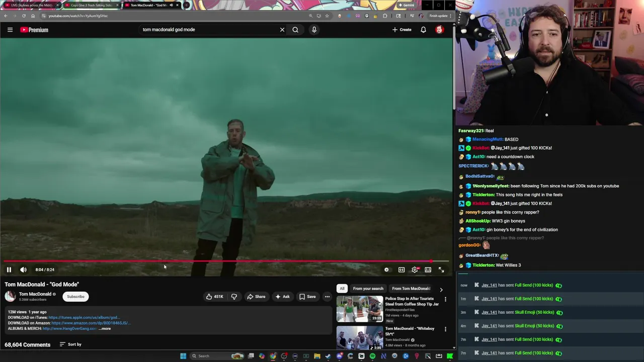The image size is (644, 362).
Task: Open the YouTube guide hamburger menu
Action: click(x=10, y=30)
